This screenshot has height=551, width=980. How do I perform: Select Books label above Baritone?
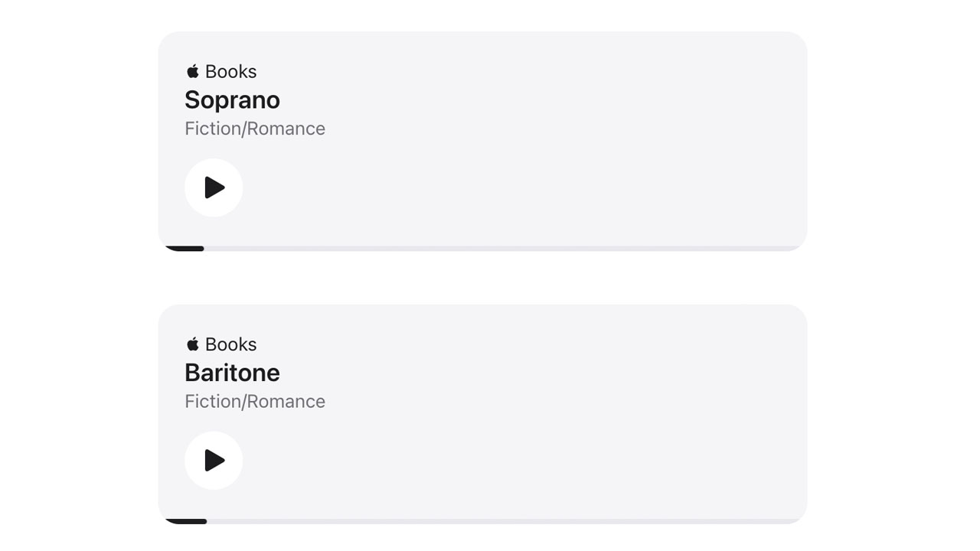pos(230,344)
